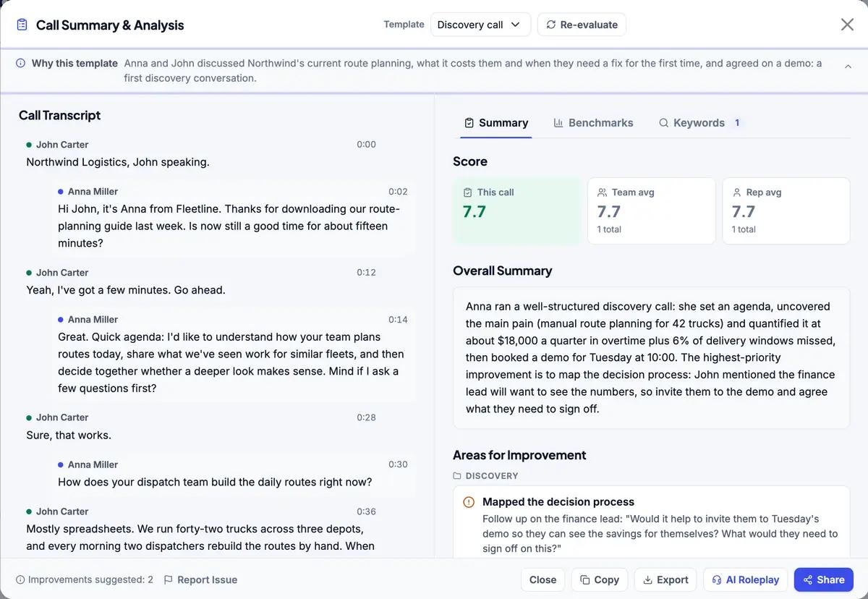Copy the call summary

pyautogui.click(x=599, y=579)
